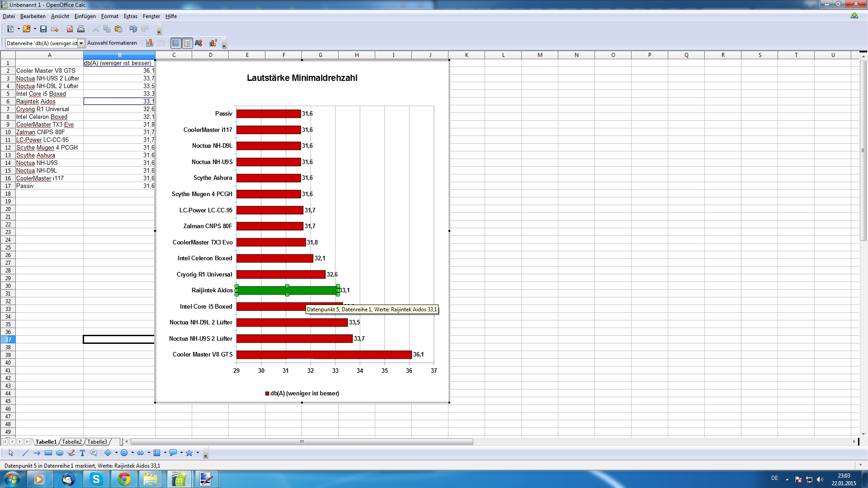Switch to the Tabelle2 sheet tab

(x=72, y=442)
